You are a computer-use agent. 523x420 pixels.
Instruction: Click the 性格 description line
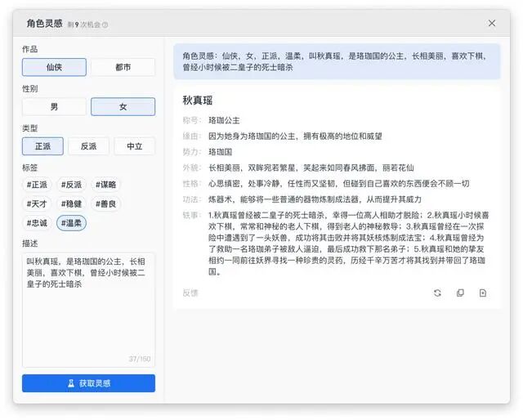339,184
